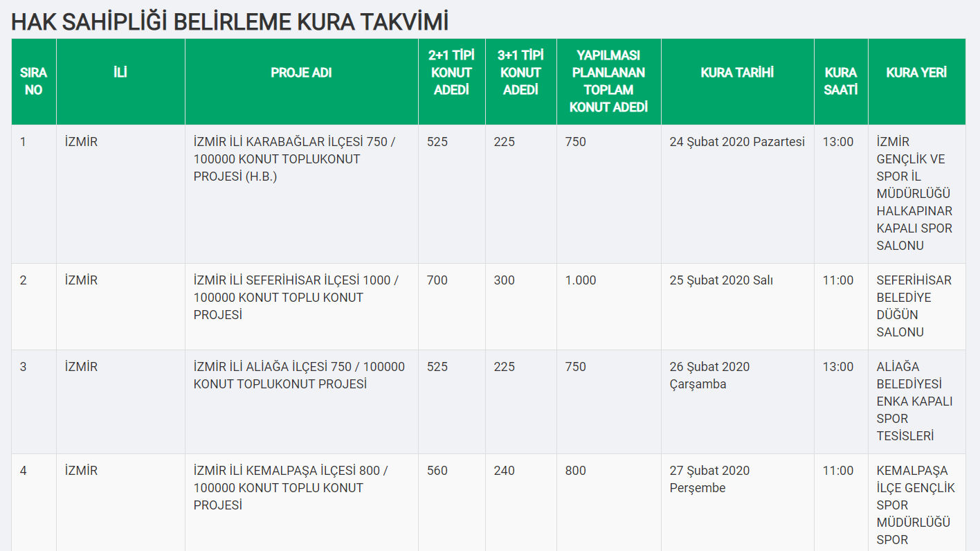
Task: Click the 2+1 TİPİ KONUT ADEDİ header
Action: pyautogui.click(x=451, y=82)
